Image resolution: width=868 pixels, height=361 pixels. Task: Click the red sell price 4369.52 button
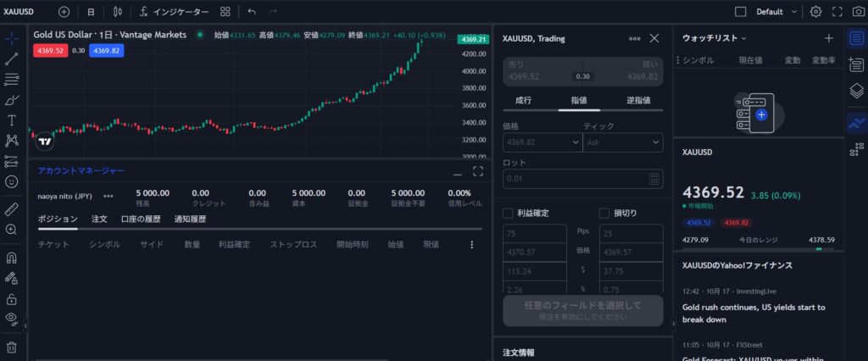click(49, 51)
